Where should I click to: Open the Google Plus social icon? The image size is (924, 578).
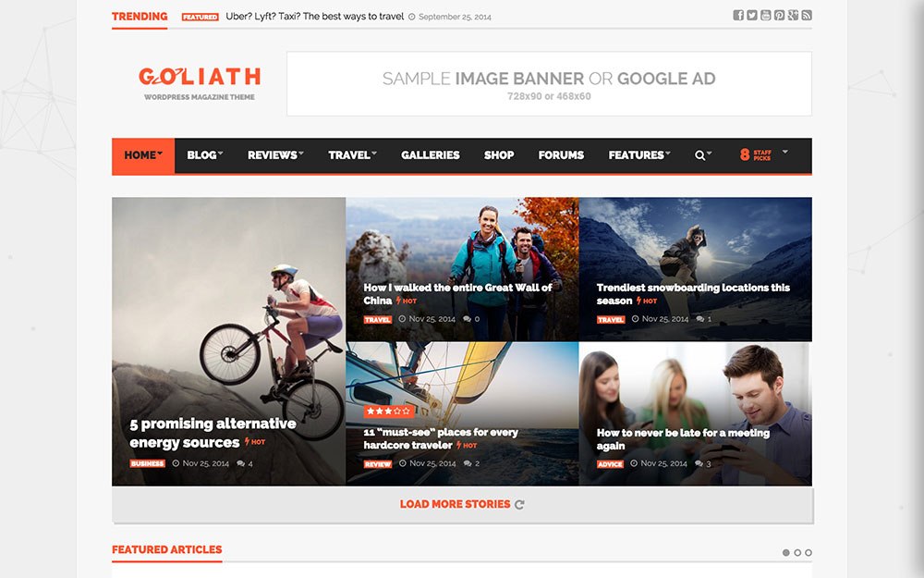point(793,16)
